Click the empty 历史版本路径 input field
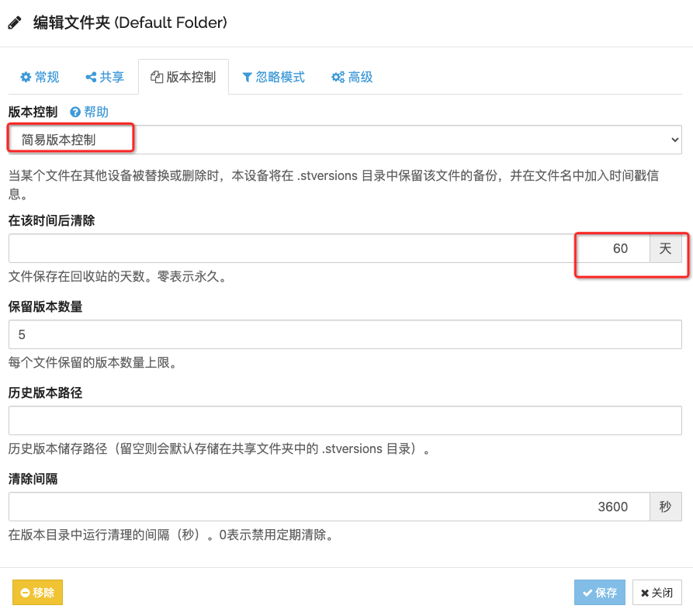The height and width of the screenshot is (616, 693). point(345,420)
